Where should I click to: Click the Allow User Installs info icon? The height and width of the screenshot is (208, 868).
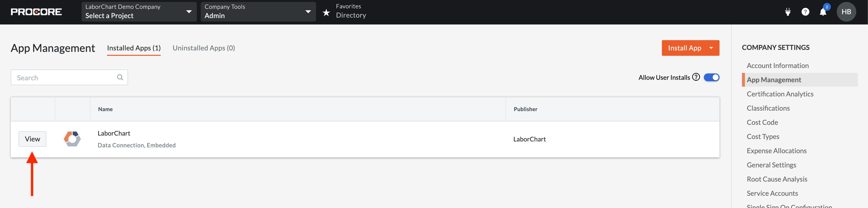[696, 77]
